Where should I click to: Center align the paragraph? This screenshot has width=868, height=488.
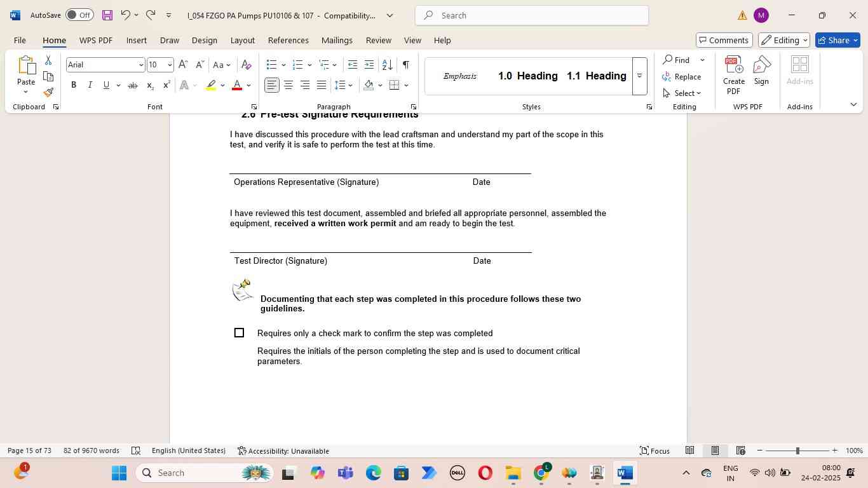coord(288,85)
